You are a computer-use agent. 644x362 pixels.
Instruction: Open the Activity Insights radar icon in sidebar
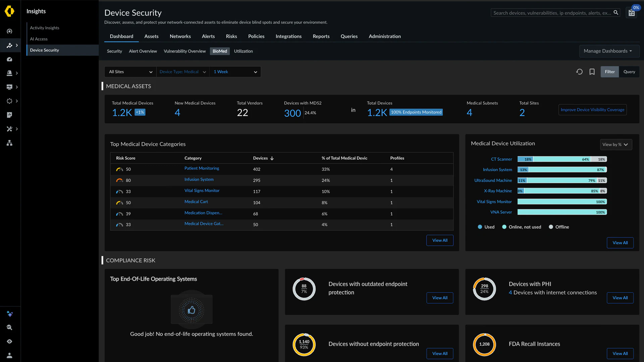(9, 31)
